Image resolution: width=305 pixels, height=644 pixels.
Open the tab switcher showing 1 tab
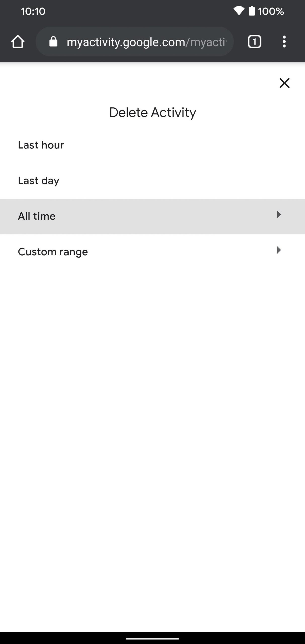(254, 42)
